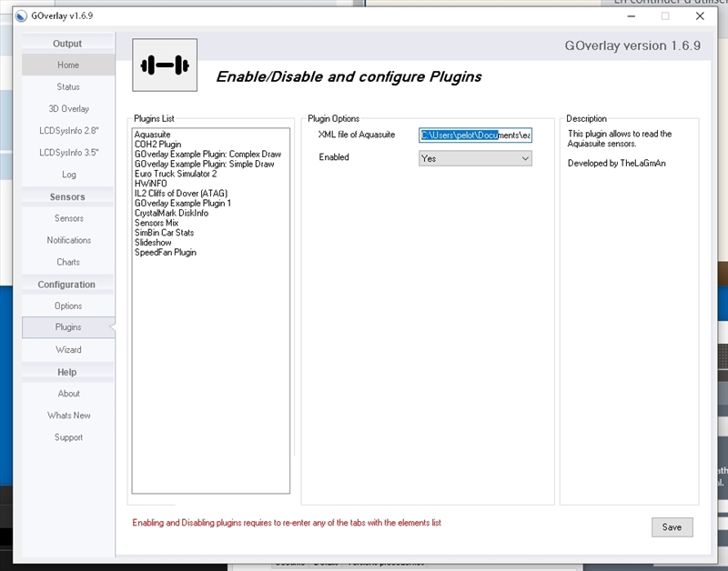Select LCDSysInfo 3.5" output

tap(67, 152)
